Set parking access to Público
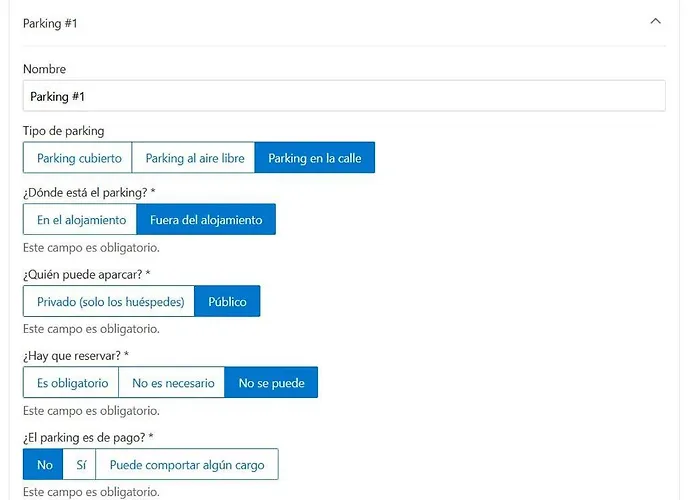 point(227,302)
